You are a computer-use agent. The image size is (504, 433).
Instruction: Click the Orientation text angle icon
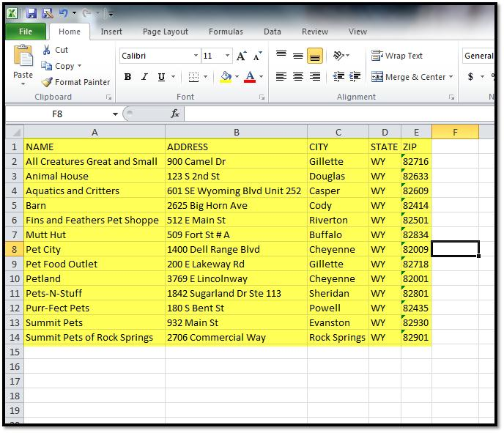point(338,56)
